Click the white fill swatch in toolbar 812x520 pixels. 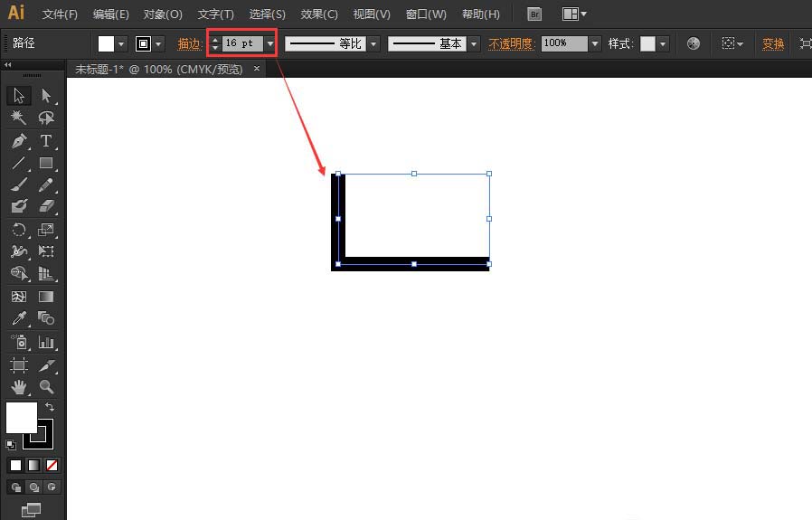click(x=21, y=418)
